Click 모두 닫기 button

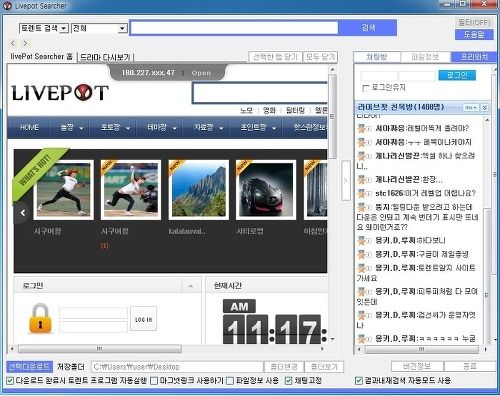[x=320, y=57]
